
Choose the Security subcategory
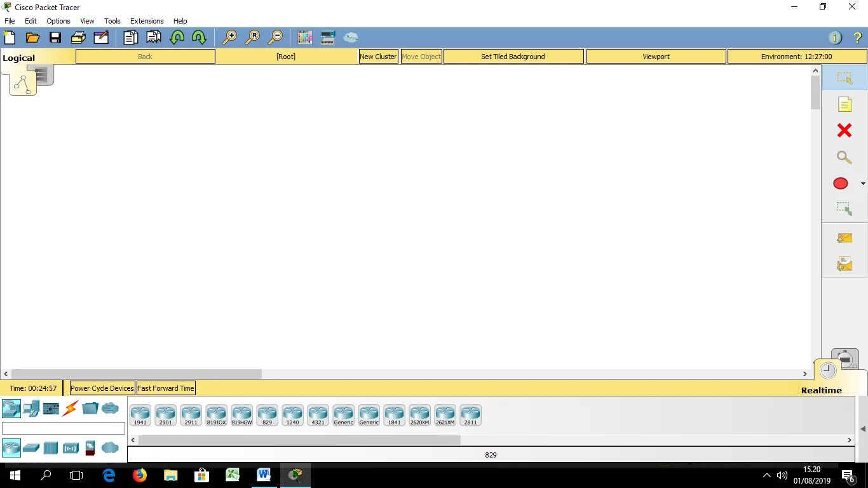tap(90, 448)
